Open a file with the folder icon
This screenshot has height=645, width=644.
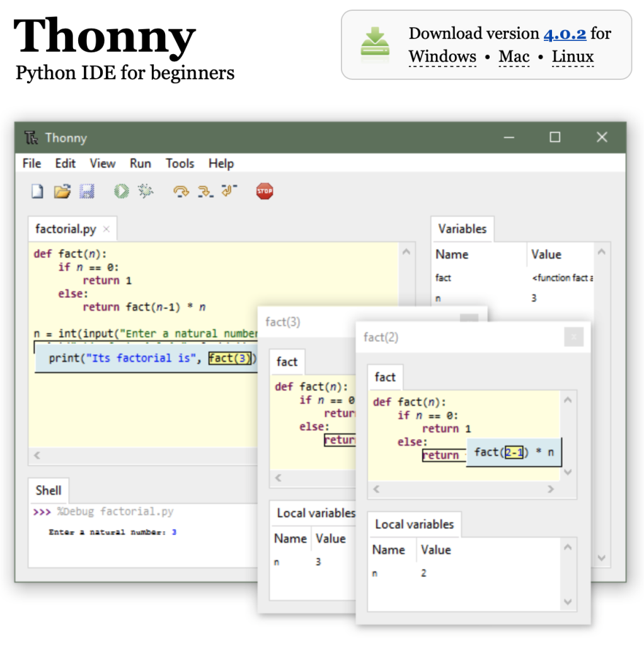[62, 191]
